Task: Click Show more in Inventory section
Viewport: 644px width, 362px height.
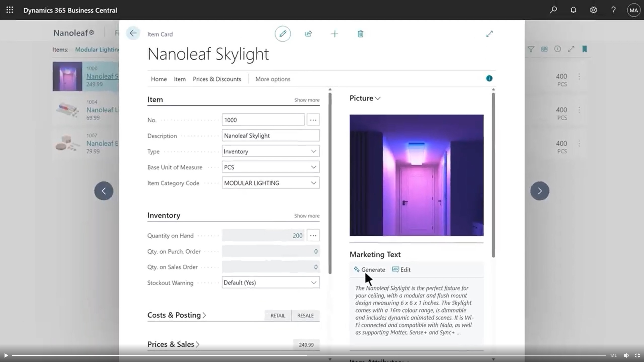Action: 307,216
